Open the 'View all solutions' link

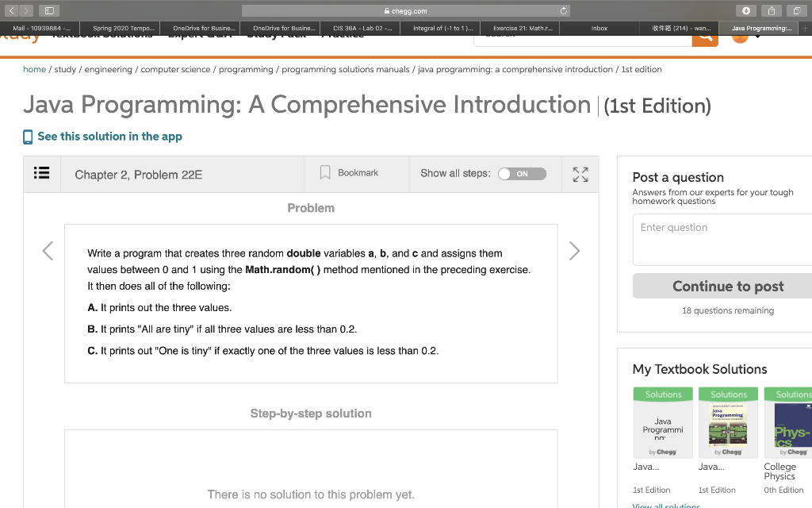click(666, 505)
